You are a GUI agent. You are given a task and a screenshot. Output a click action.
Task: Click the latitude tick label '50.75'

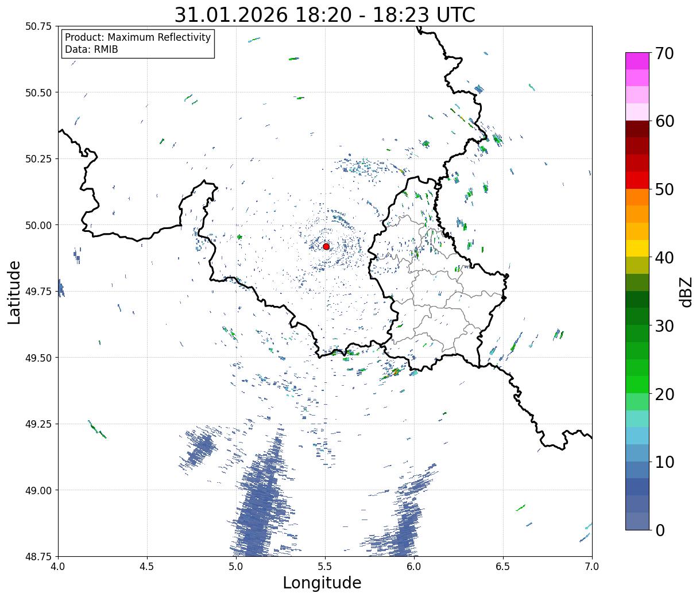(x=38, y=26)
